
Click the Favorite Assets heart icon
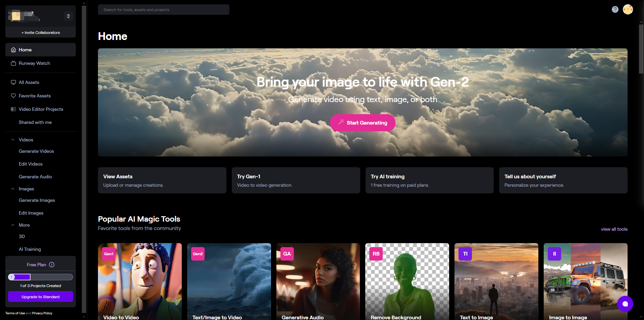click(13, 96)
